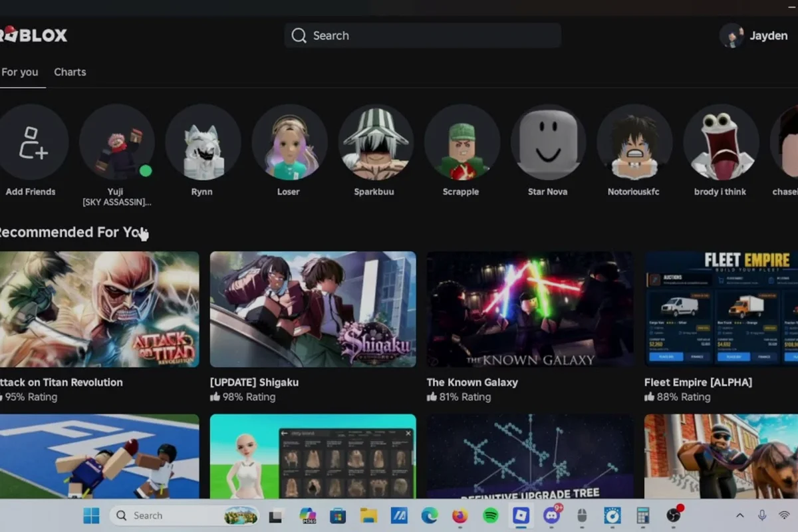Open the Fleet Empire thumbnail

tap(721, 309)
